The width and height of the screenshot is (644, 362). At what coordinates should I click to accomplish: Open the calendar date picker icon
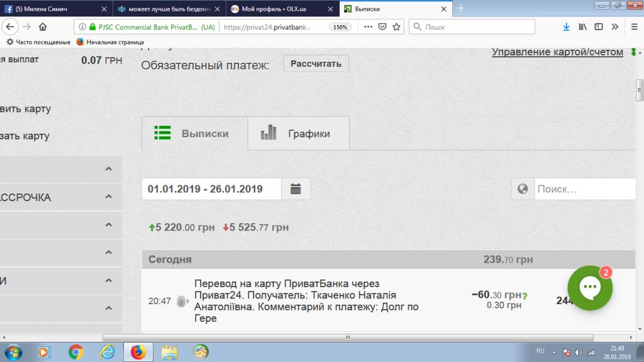[x=296, y=189]
